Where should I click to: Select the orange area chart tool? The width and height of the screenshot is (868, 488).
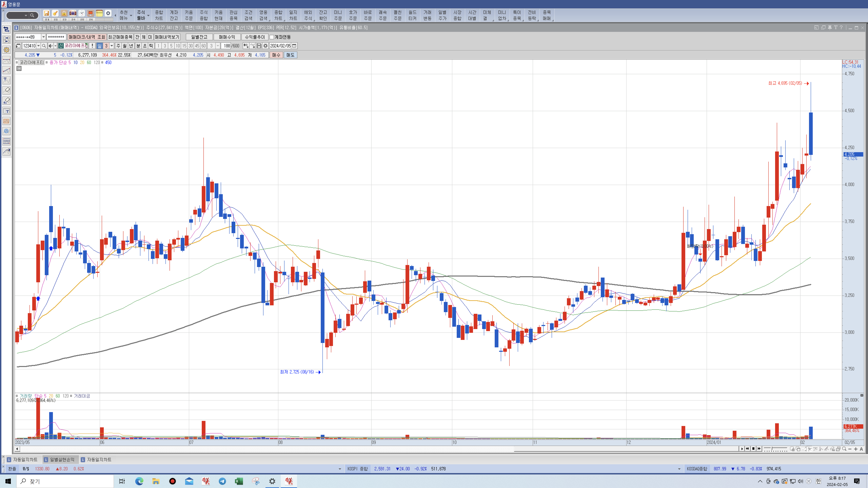(6, 121)
